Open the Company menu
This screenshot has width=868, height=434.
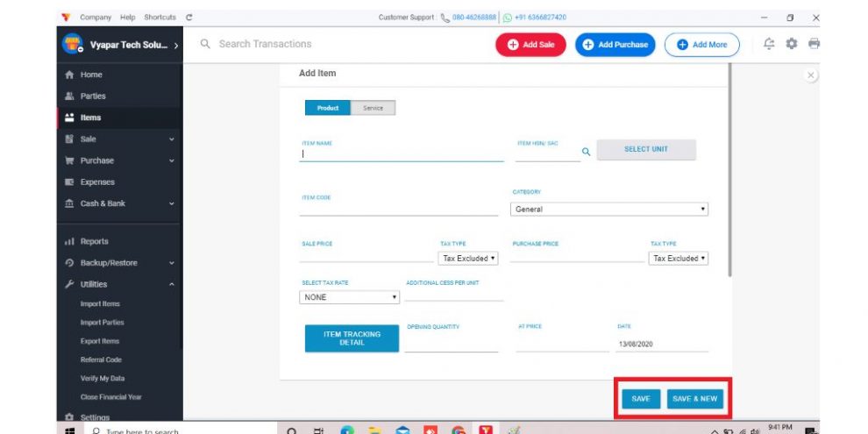pos(96,18)
